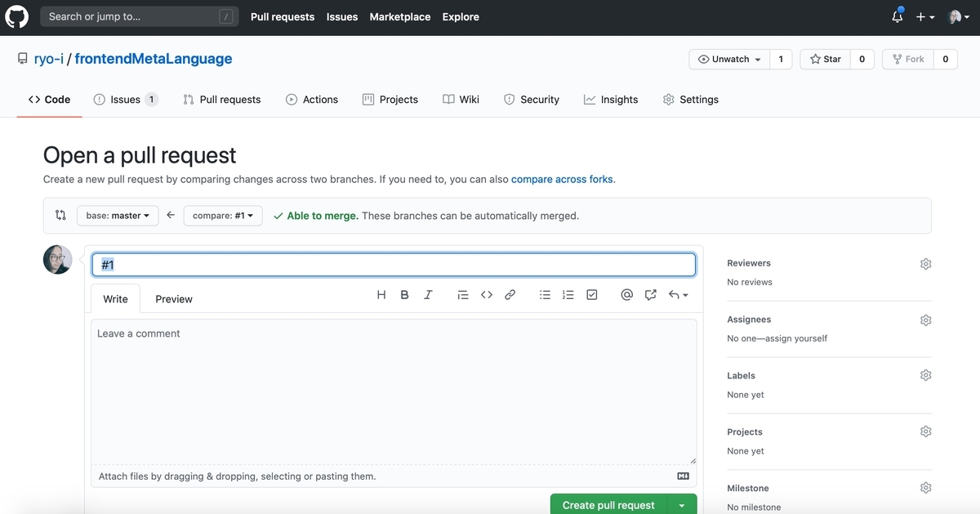Image resolution: width=980 pixels, height=514 pixels.
Task: Open the Labels gear settings
Action: tap(925, 375)
